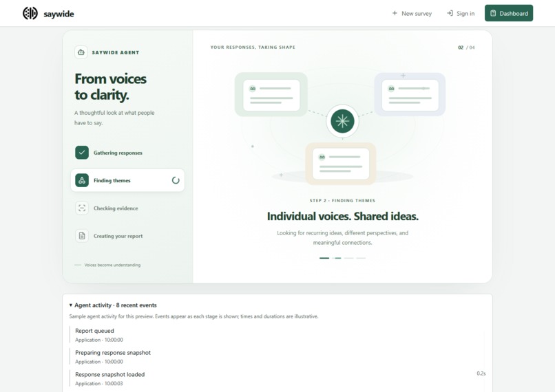Click the Gathering responses checkmark icon

[x=82, y=153]
